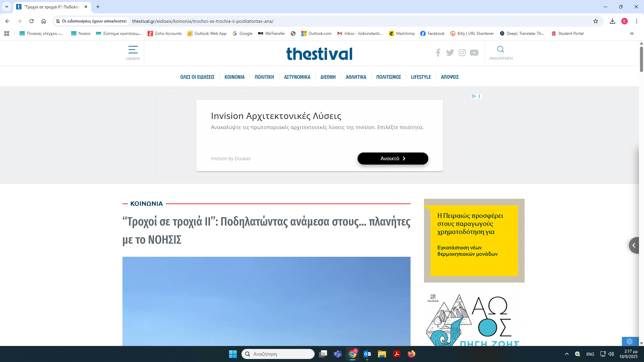Open the YouTube icon in site header

click(474, 53)
